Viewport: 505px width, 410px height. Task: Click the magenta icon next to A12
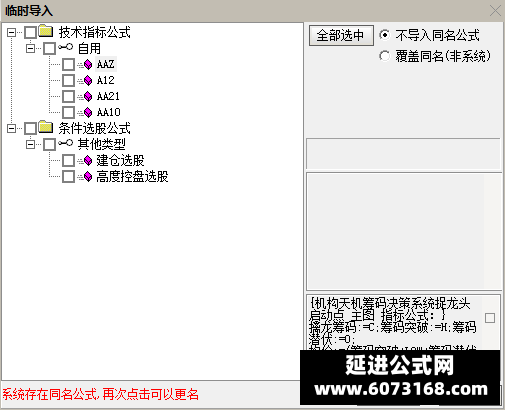coord(88,80)
